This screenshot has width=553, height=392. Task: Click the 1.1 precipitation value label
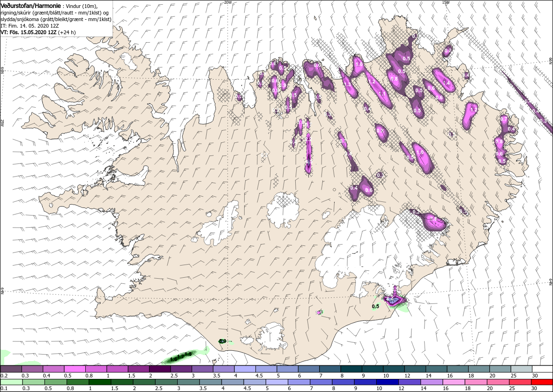[382, 94]
